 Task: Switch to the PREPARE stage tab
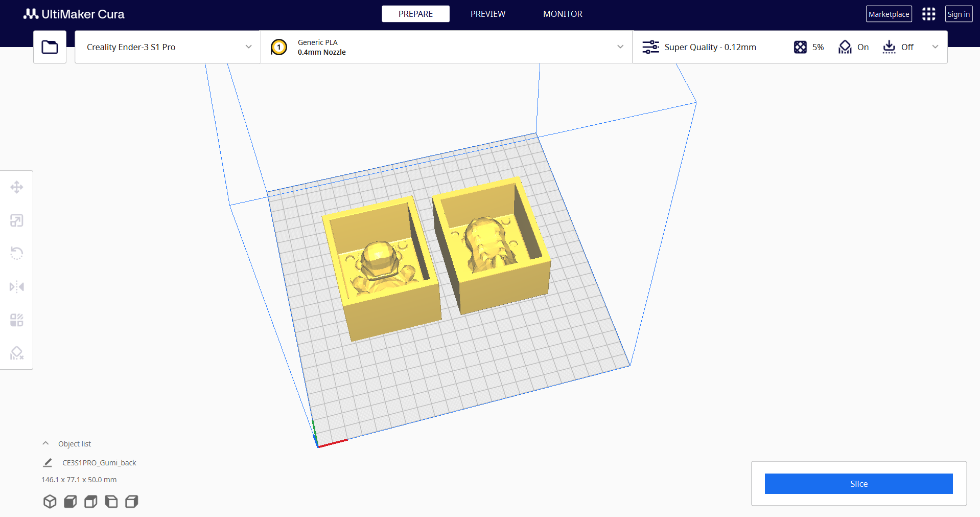click(x=415, y=14)
